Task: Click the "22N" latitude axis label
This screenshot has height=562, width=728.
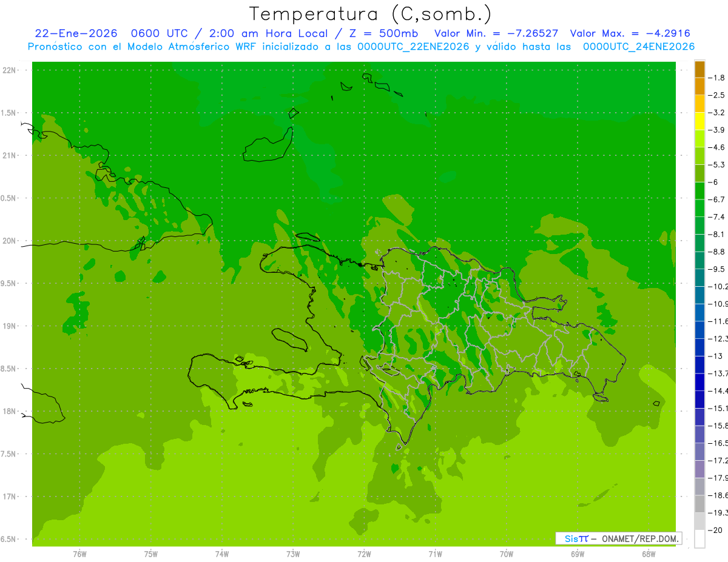Action: [x=10, y=70]
